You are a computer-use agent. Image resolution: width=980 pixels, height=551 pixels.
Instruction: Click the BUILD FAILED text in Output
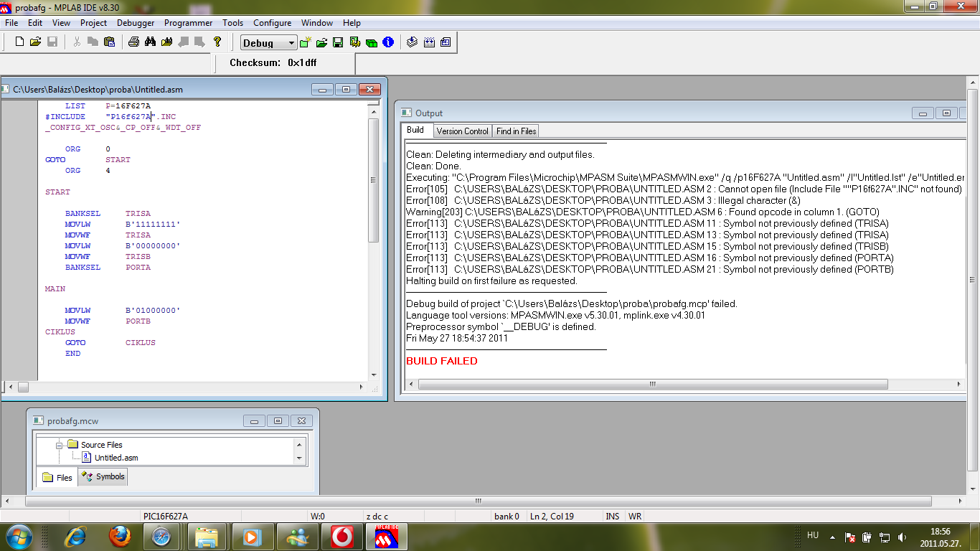click(x=442, y=361)
